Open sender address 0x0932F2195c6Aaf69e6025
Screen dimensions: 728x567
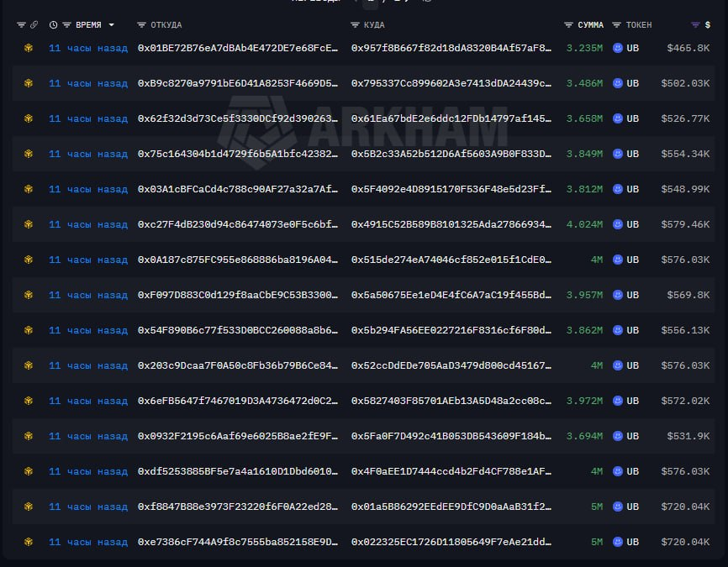coord(238,436)
